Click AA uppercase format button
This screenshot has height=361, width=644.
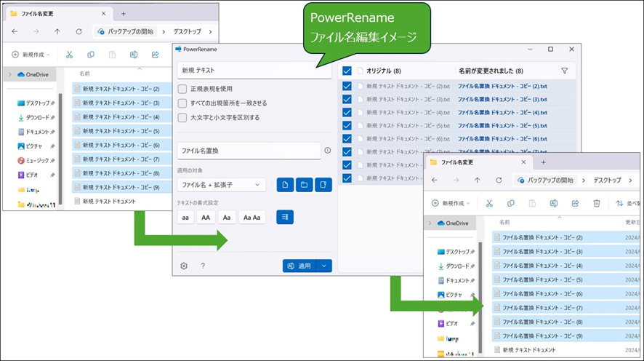tap(206, 218)
